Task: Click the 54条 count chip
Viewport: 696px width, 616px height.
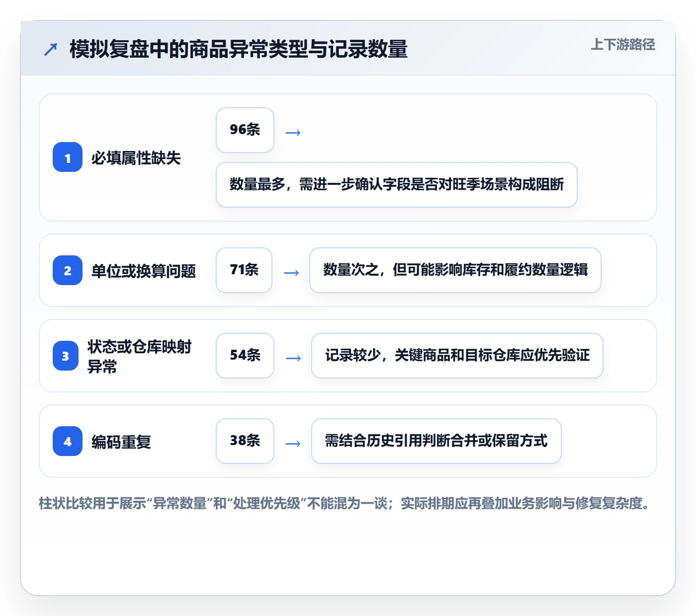Action: tap(245, 356)
